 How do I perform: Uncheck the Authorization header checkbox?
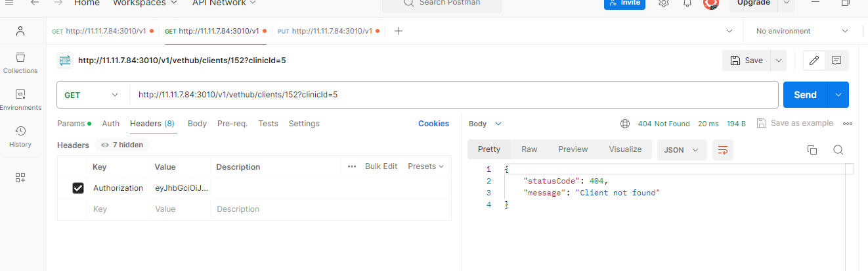pyautogui.click(x=78, y=188)
